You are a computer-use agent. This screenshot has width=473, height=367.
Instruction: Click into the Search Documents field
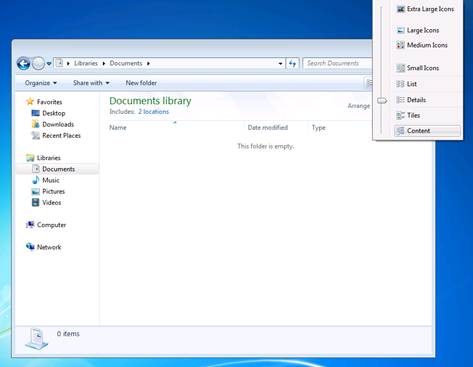coord(337,63)
